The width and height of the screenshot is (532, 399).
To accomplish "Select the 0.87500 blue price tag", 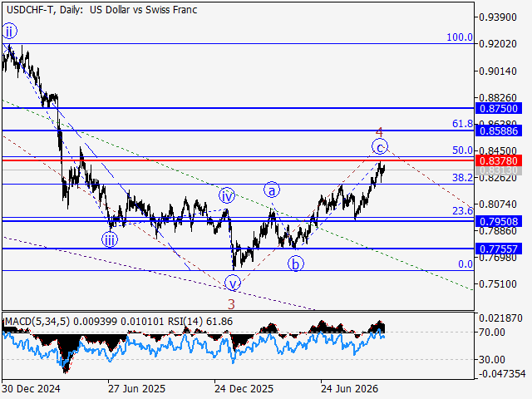I will (499, 109).
